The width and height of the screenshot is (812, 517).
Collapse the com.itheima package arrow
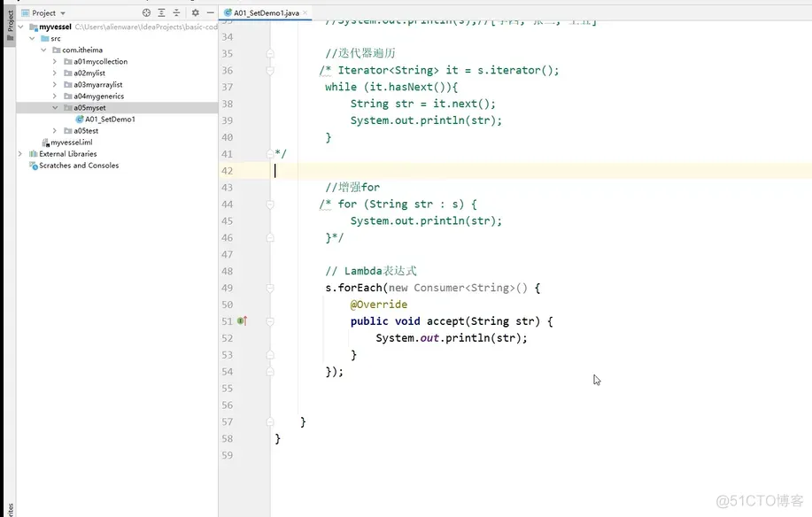click(43, 50)
